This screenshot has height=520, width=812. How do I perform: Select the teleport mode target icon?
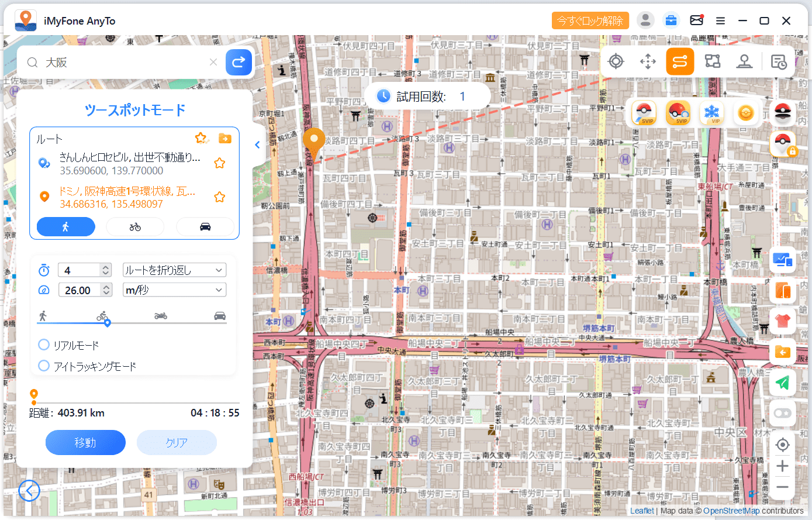coord(616,61)
